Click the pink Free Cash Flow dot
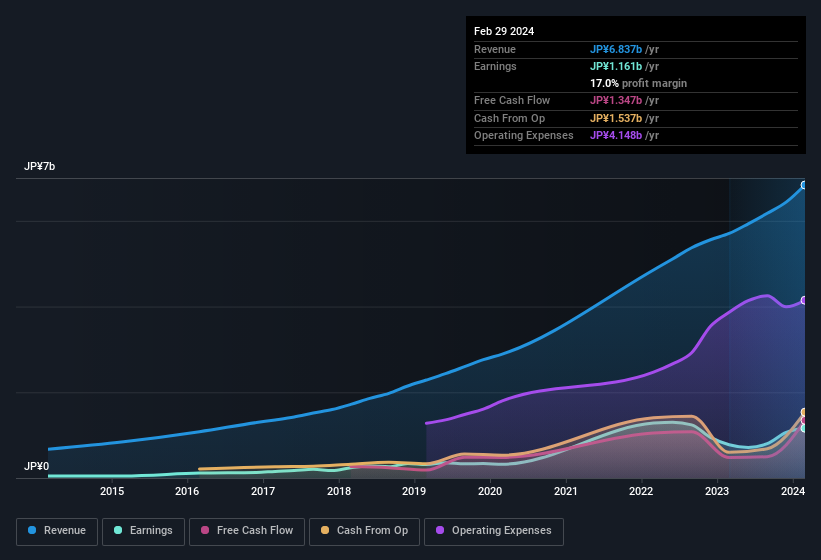 click(205, 531)
